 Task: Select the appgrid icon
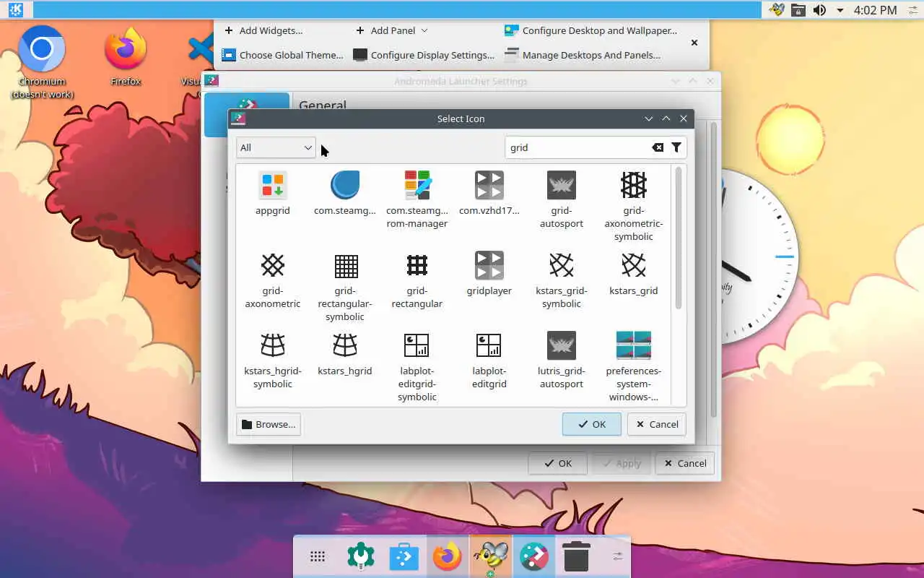[x=273, y=186]
